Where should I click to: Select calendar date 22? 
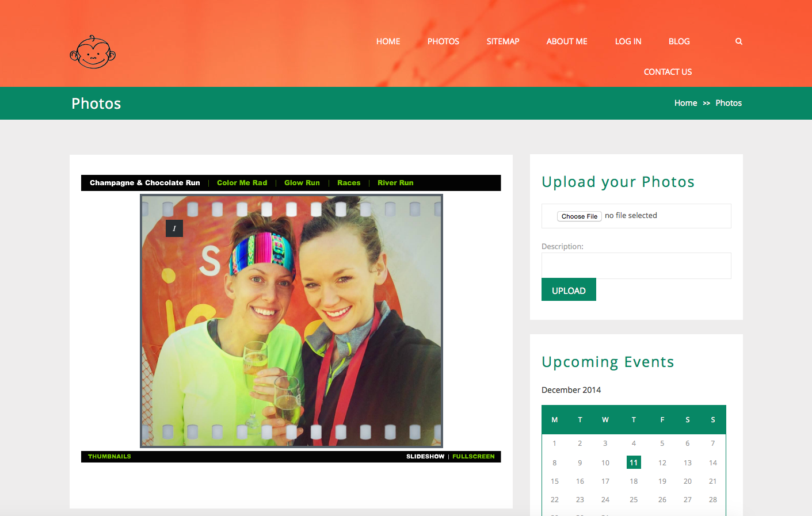click(x=555, y=500)
